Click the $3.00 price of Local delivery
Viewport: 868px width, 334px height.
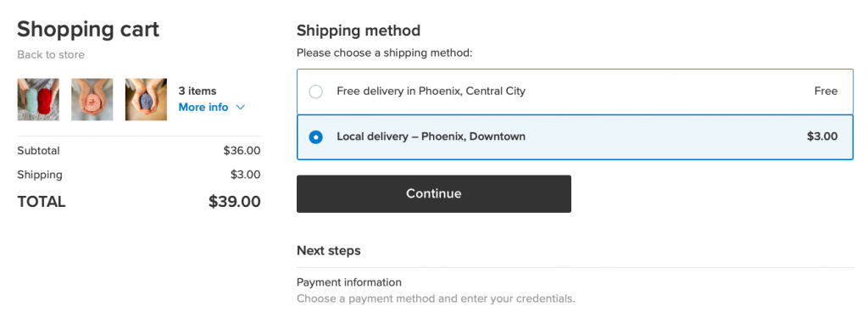tap(822, 136)
